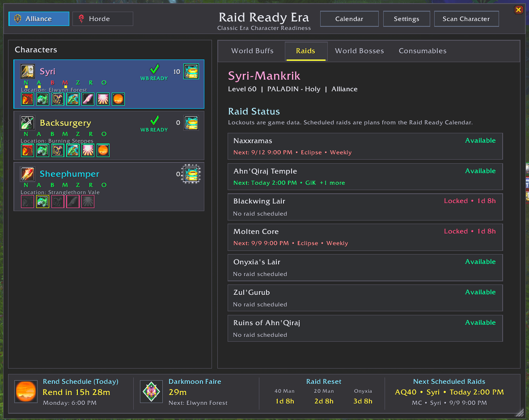Click the orange sun icon in Backsurgery's row

coord(103,150)
